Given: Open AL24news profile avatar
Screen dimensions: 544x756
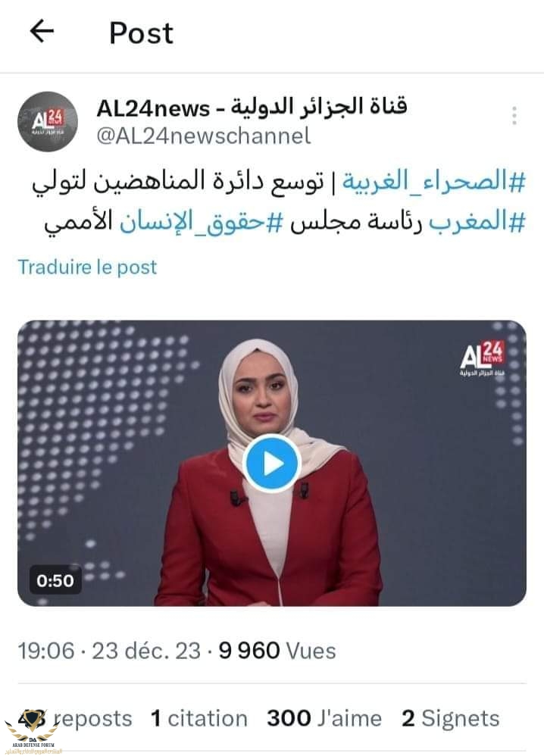Looking at the screenshot, I should pos(47,121).
